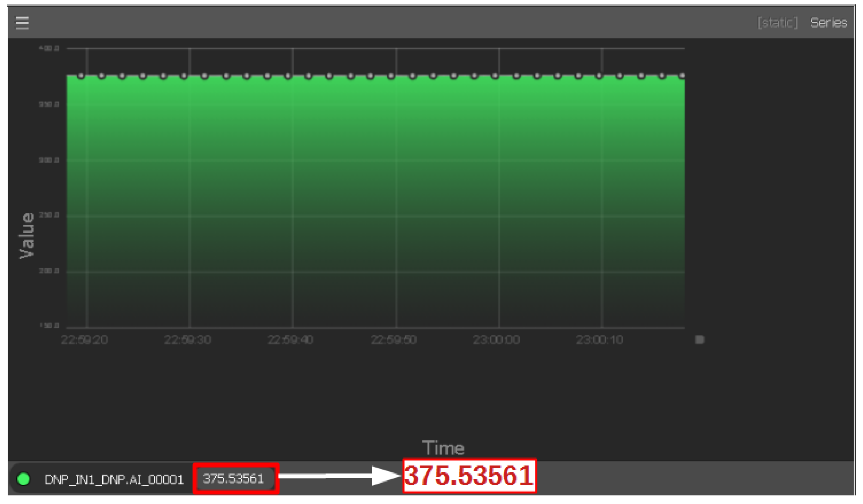Click the first data point marker on trend
The width and height of the screenshot is (863, 504).
click(81, 76)
